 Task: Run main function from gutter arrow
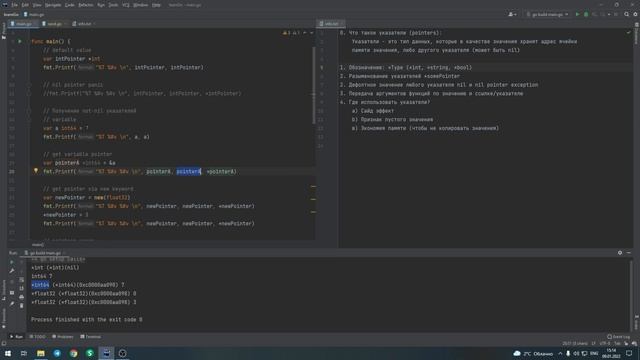tap(20, 41)
